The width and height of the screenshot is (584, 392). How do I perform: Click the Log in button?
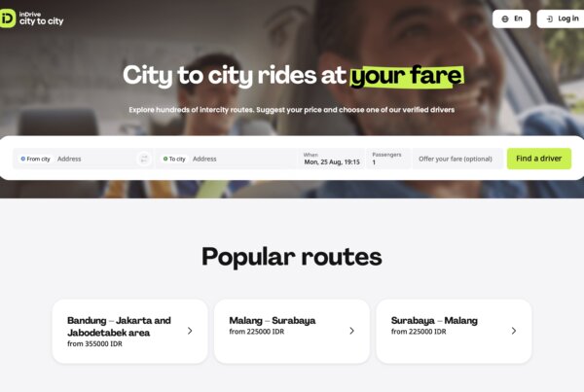[x=561, y=18]
